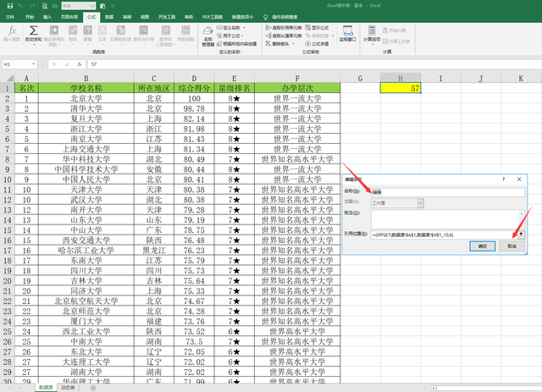Click the help question mark in dialog
Viewport: 542px width, 392px height.
(x=502, y=179)
